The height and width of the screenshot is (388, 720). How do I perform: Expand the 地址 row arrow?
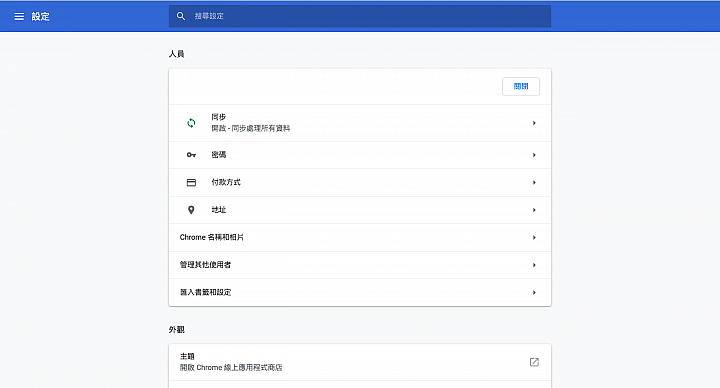click(534, 210)
